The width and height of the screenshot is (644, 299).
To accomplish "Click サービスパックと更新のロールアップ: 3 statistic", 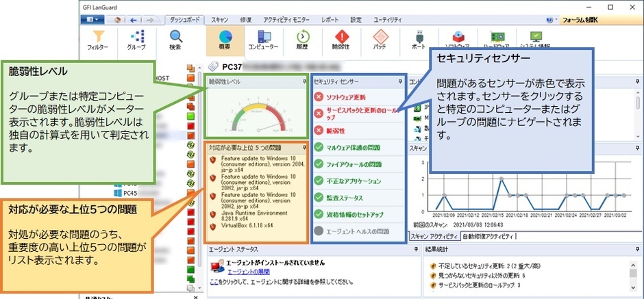I will click(480, 285).
